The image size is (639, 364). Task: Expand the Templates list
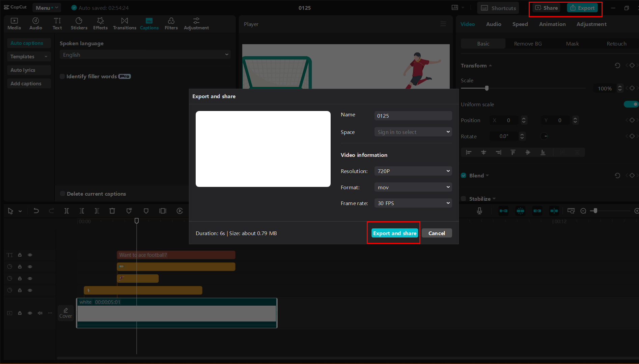tap(29, 56)
